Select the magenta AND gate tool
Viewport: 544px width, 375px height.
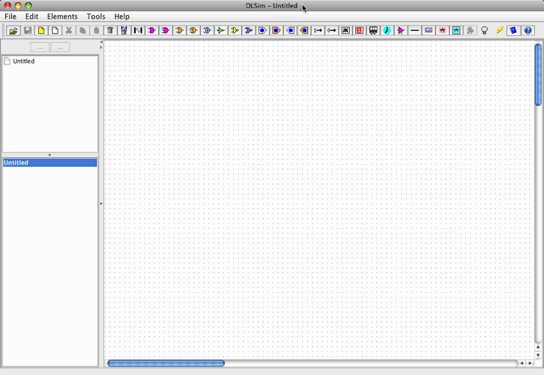(x=152, y=31)
